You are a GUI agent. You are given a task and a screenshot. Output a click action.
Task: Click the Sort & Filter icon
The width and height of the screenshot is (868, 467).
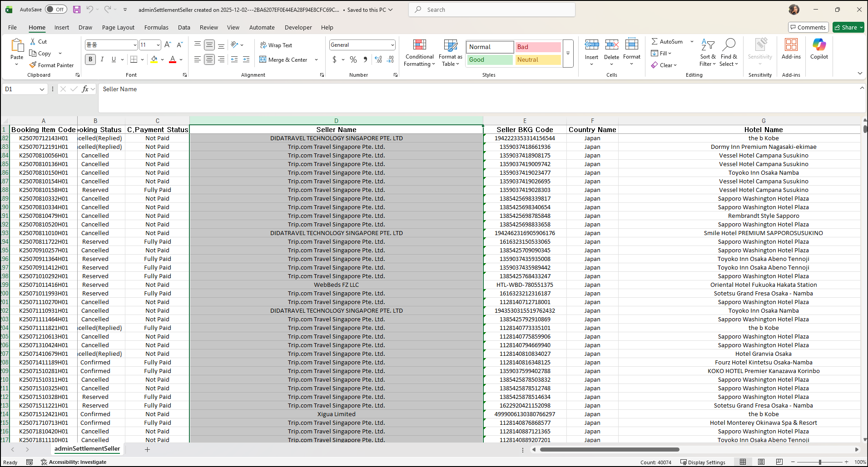pyautogui.click(x=707, y=53)
